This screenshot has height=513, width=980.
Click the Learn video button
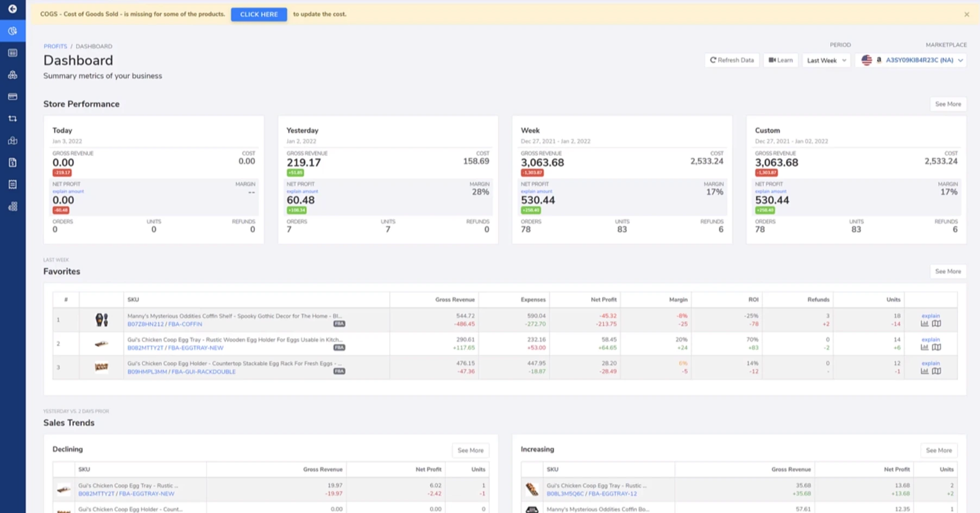coord(781,60)
